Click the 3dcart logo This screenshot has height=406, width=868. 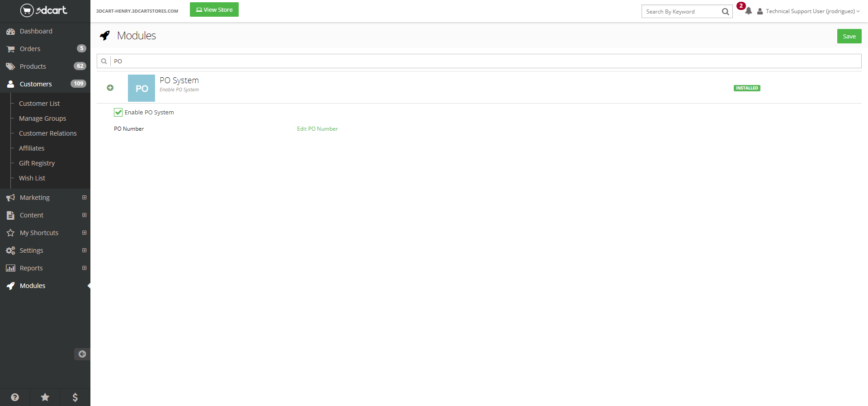(x=44, y=10)
